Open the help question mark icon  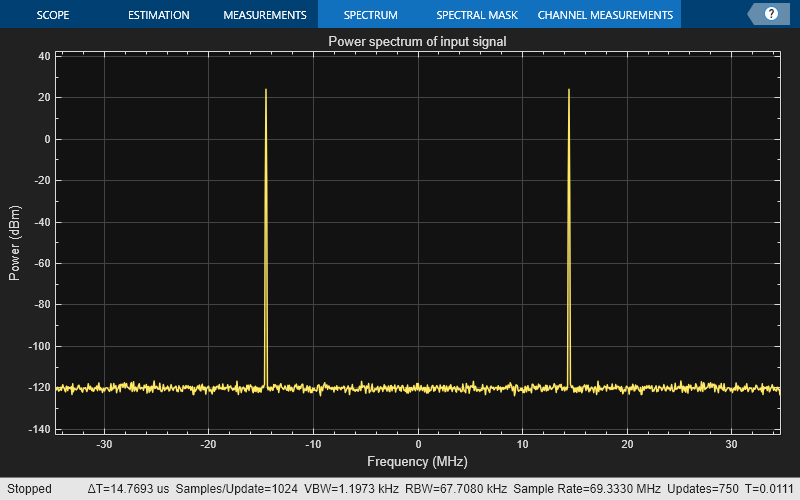tap(771, 14)
